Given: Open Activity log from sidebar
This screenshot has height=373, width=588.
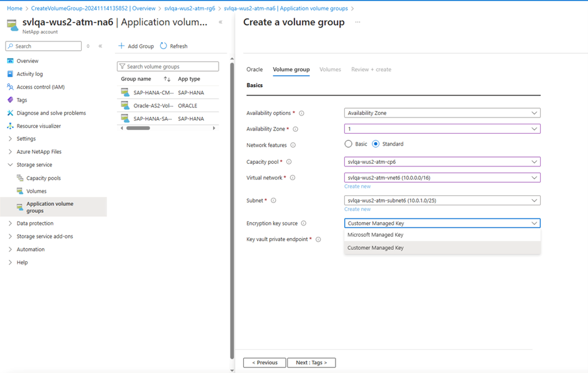Looking at the screenshot, I should coord(30,74).
